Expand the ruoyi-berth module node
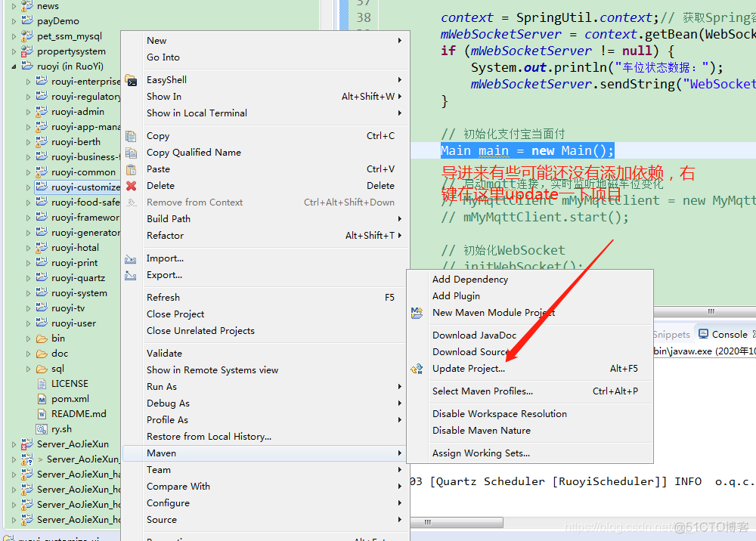Screen dimensions: 756x541 (29, 142)
